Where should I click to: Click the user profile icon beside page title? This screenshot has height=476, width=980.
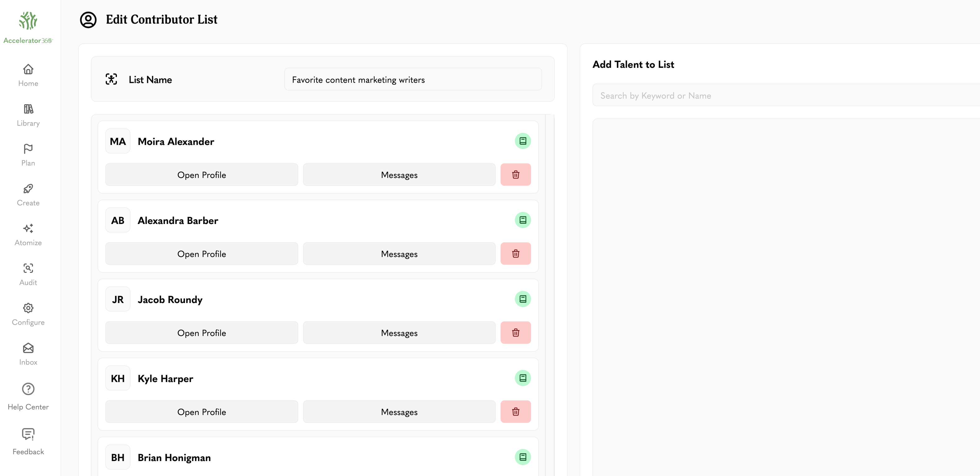click(88, 19)
